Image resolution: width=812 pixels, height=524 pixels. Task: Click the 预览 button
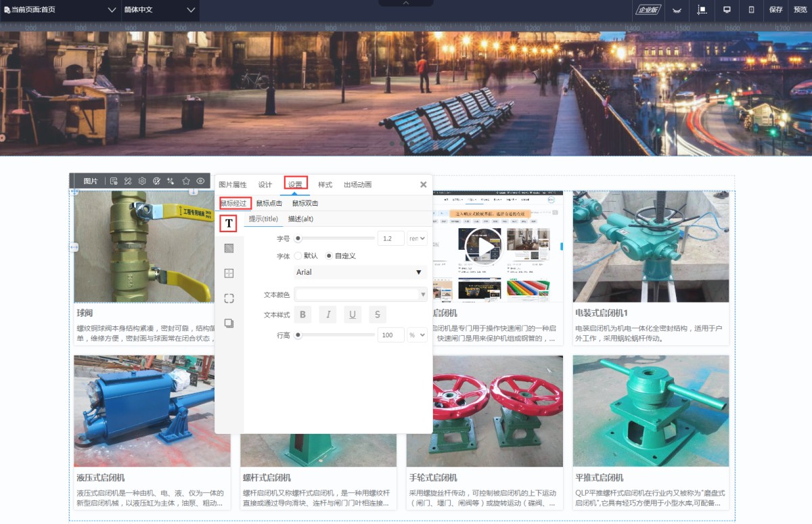pos(800,9)
